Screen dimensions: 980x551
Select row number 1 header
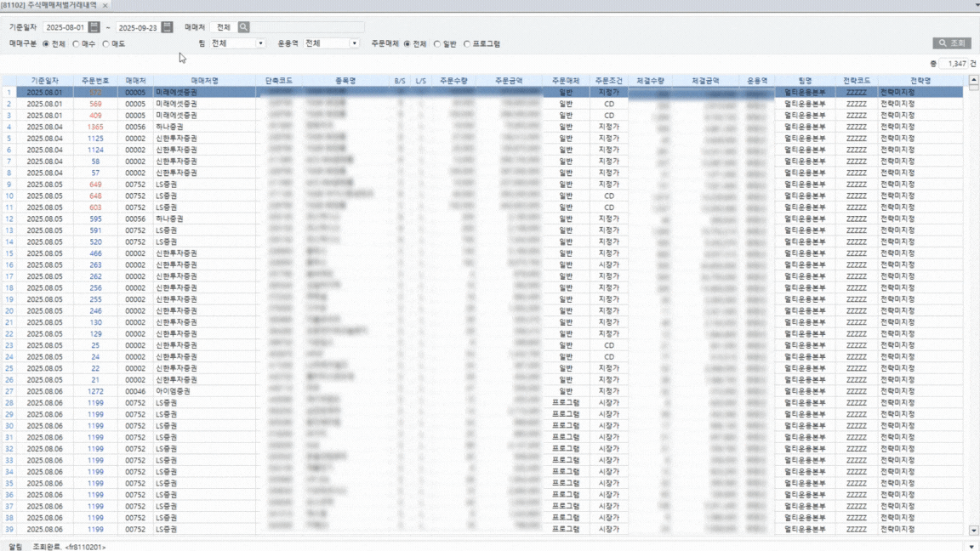(x=9, y=93)
